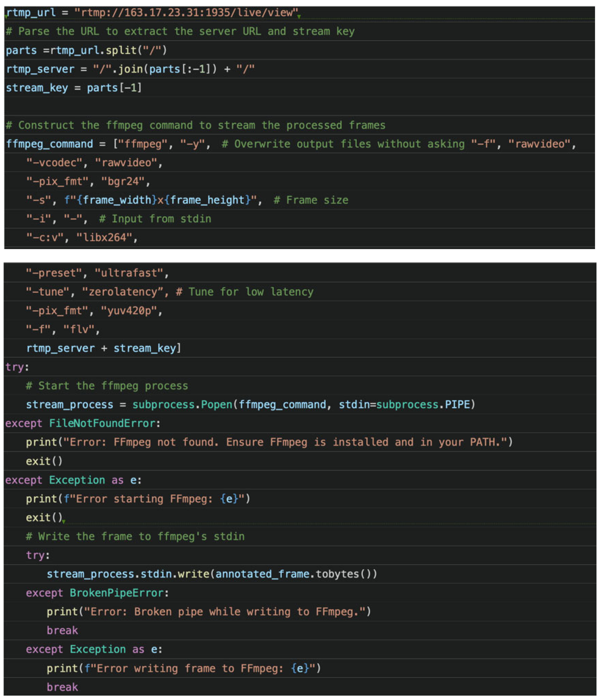Click the "yuv420p" string

129,311
